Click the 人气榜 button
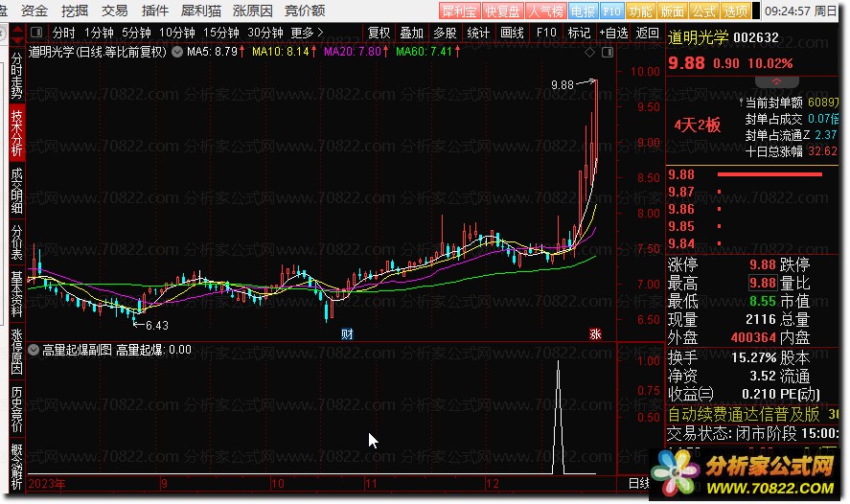 546,11
